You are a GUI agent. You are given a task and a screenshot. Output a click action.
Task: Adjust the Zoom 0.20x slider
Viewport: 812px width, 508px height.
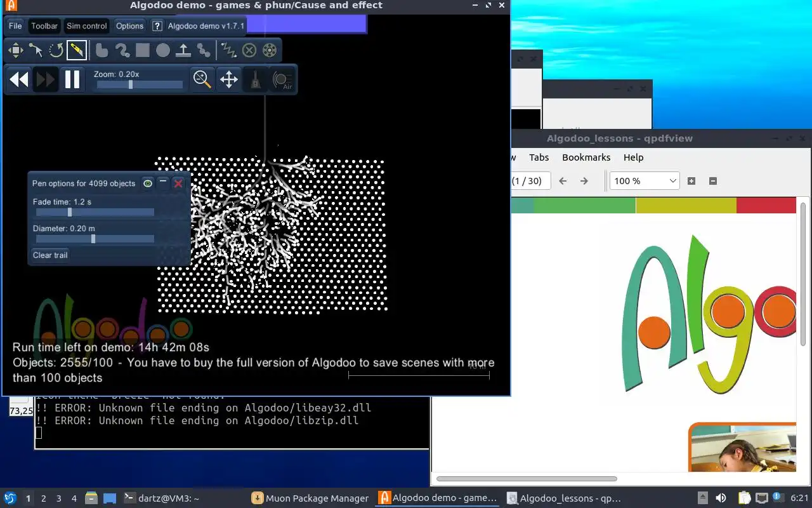(x=138, y=84)
